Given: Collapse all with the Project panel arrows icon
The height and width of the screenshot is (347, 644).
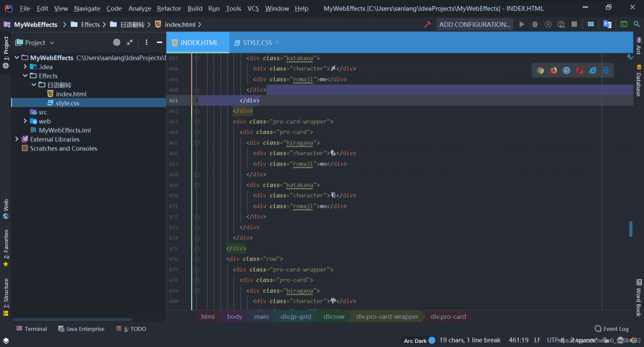Looking at the screenshot, I should 130,43.
